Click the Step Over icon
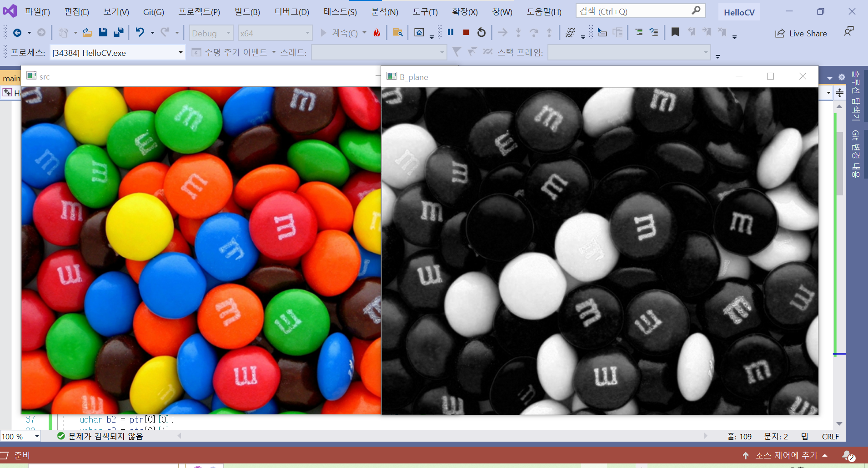This screenshot has height=468, width=868. (x=534, y=32)
